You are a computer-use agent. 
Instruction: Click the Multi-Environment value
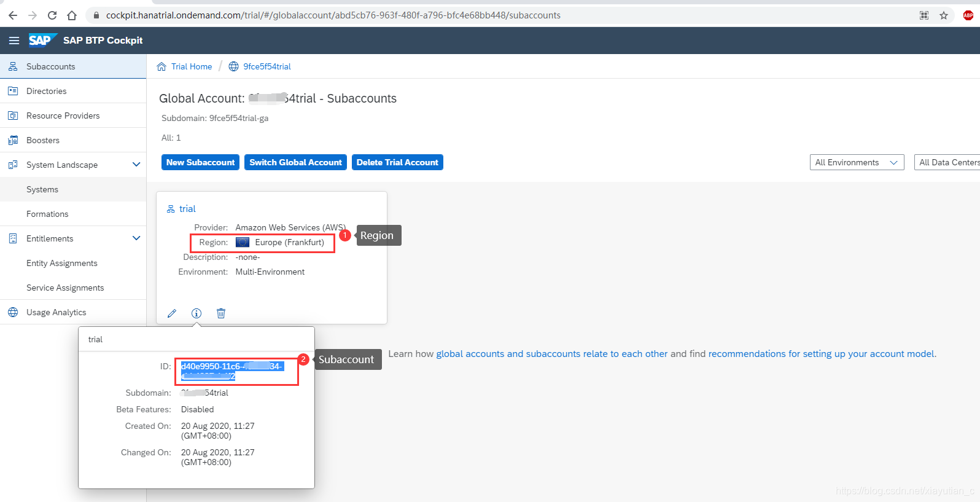[270, 272]
